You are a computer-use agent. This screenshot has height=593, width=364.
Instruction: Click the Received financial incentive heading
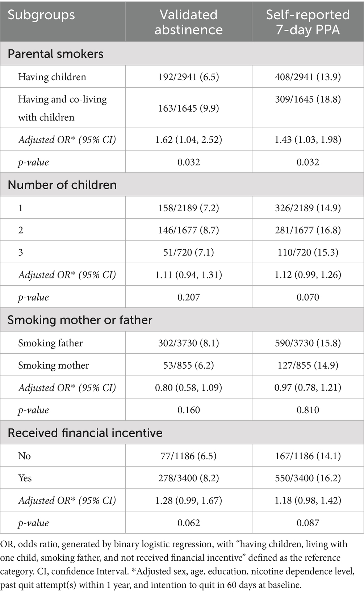point(85,433)
